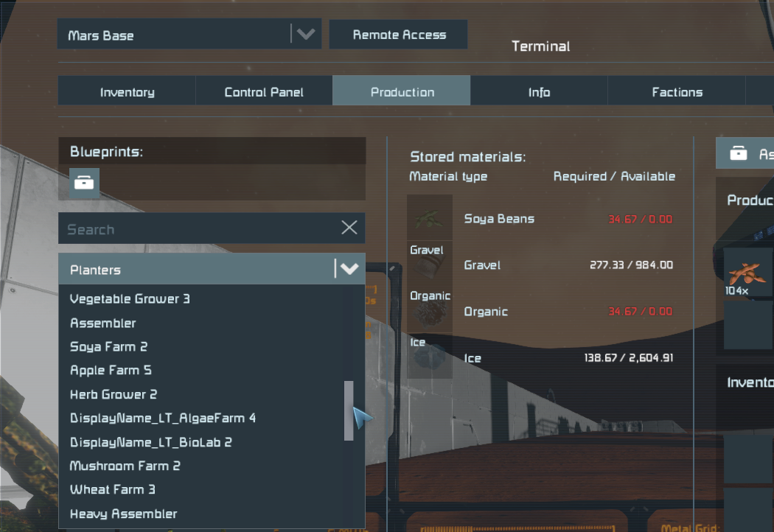Image resolution: width=774 pixels, height=532 pixels.
Task: Open the Inventory tab
Action: (x=127, y=91)
